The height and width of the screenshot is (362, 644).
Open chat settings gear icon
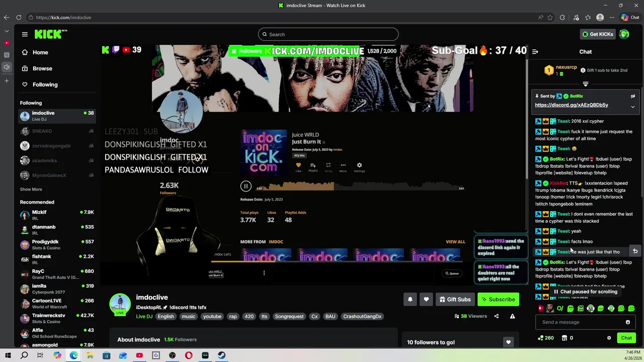(609, 338)
